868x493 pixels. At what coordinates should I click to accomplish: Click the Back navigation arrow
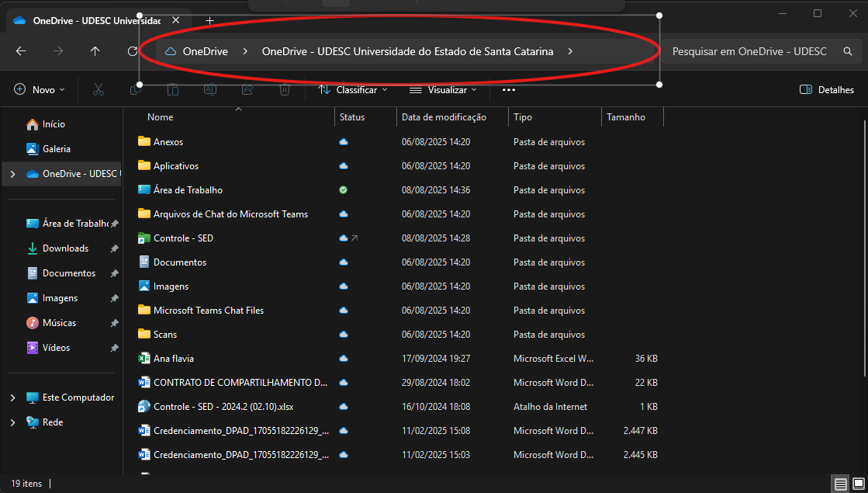click(x=21, y=51)
